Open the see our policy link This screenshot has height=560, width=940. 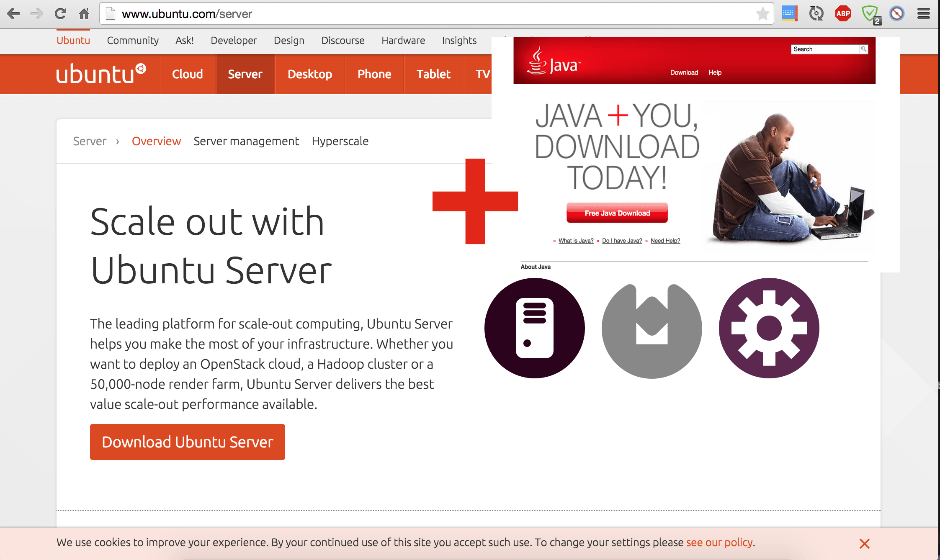pyautogui.click(x=719, y=542)
